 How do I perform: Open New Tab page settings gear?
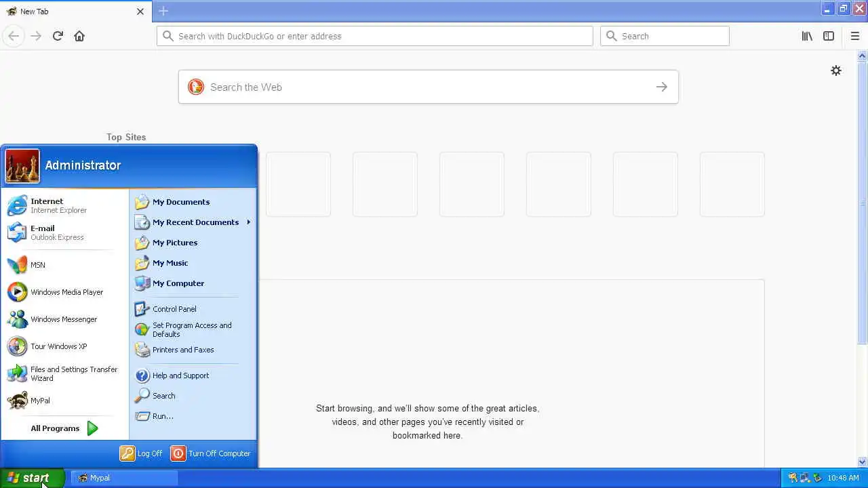click(836, 70)
